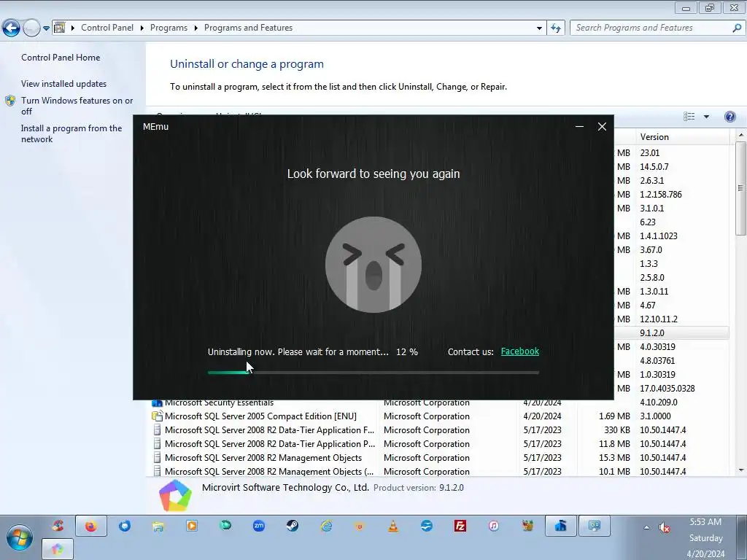Open VLC media player from the taskbar
Screen dimensions: 747x560
393,526
